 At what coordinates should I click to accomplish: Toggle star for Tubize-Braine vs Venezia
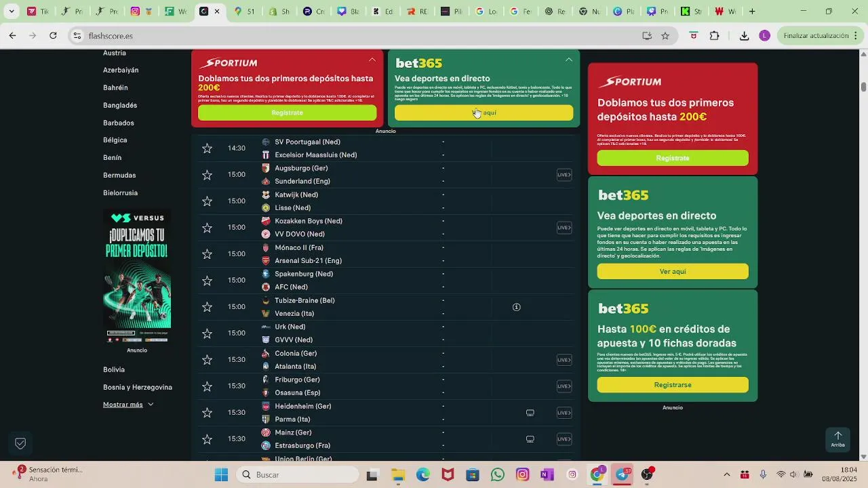click(x=207, y=307)
